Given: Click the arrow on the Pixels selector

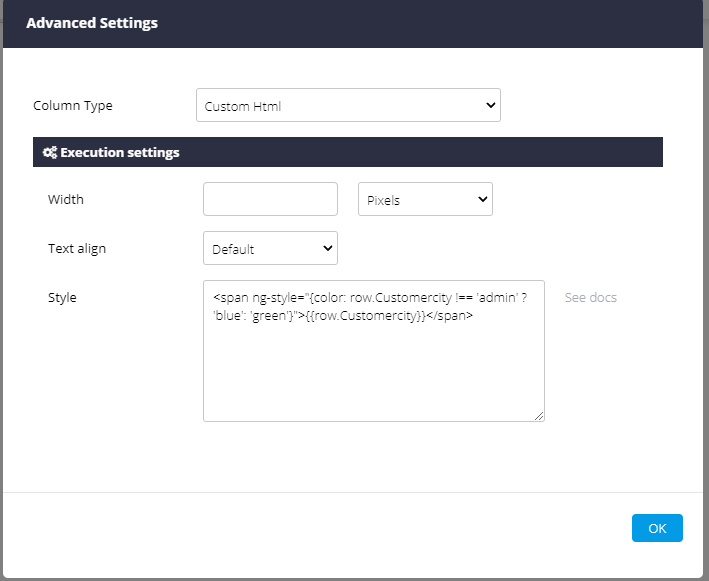Looking at the screenshot, I should pos(483,200).
